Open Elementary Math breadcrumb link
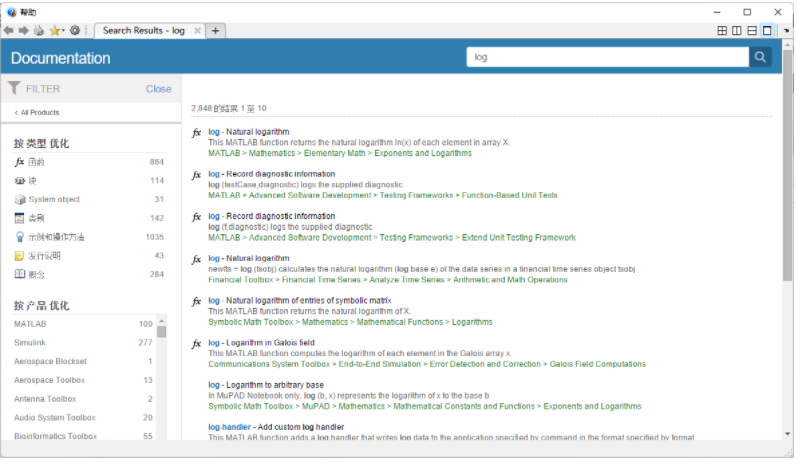The image size is (797, 467). pyautogui.click(x=334, y=153)
